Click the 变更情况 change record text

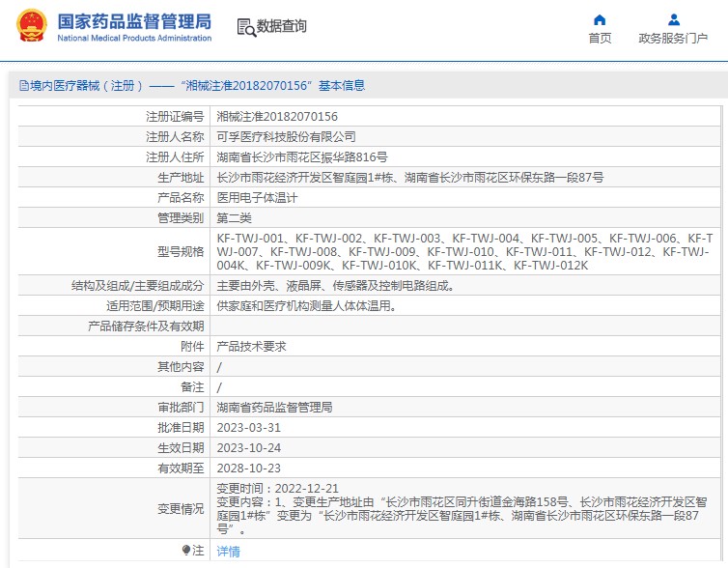pyautogui.click(x=463, y=509)
